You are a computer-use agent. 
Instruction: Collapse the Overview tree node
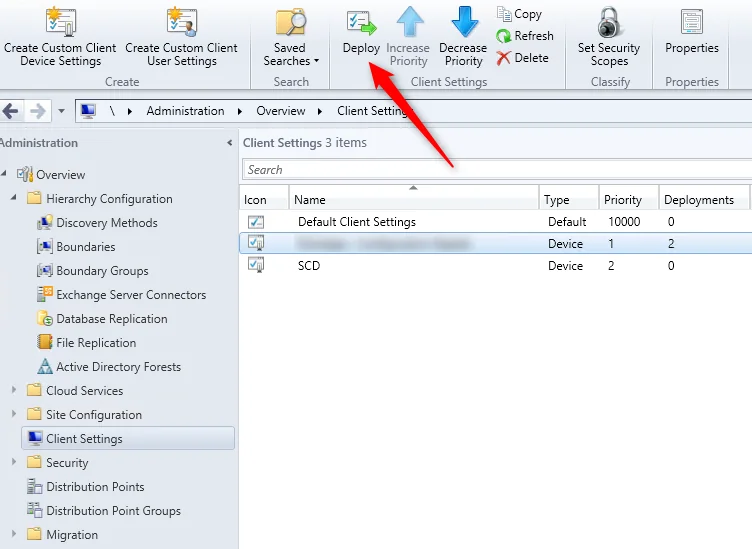coord(4,173)
